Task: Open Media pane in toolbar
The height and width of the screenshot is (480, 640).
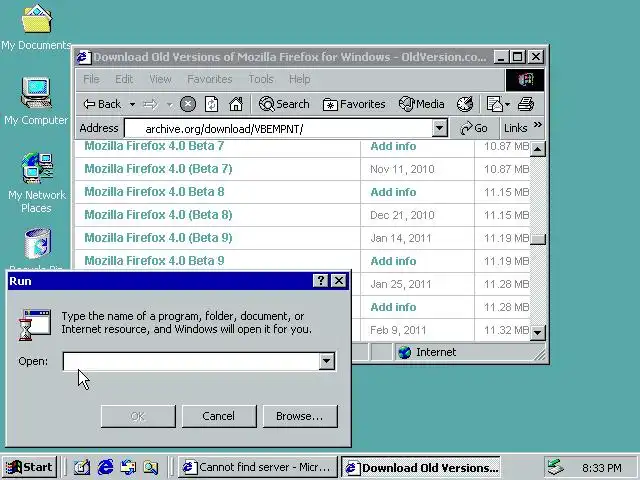Action: [421, 104]
